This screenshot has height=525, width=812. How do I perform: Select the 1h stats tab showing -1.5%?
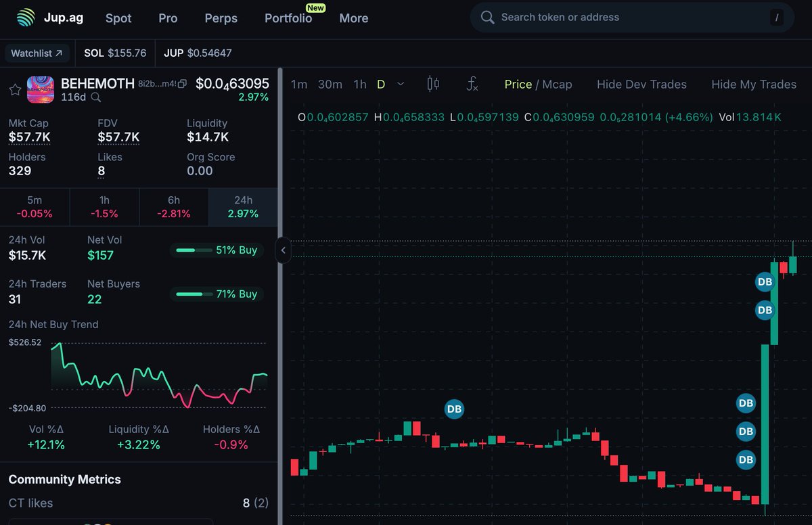click(104, 207)
